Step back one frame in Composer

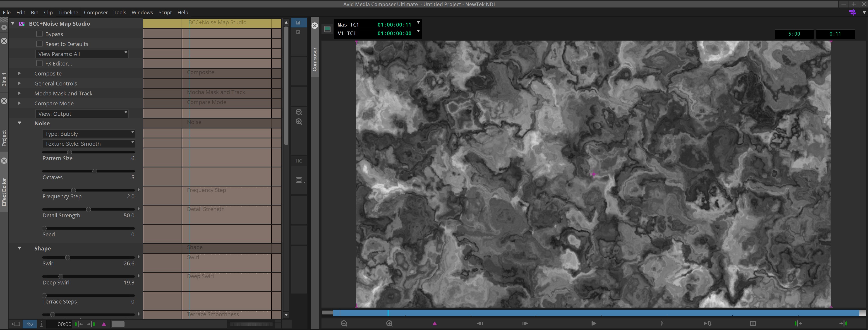[480, 323]
